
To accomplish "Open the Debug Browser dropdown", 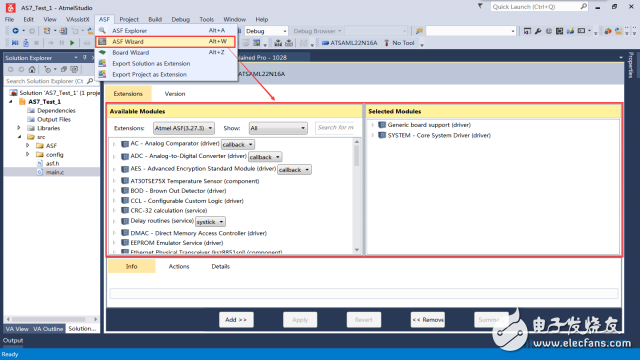I will [317, 31].
